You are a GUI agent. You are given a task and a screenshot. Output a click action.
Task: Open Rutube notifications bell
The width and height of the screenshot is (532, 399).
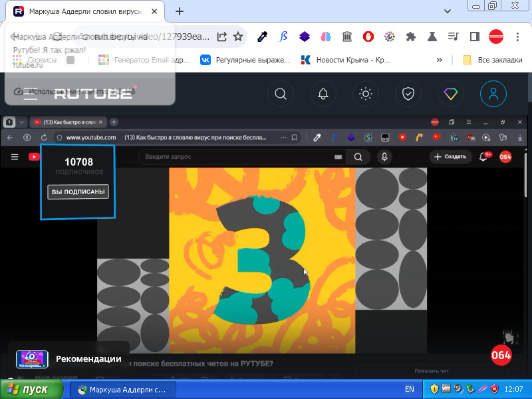point(323,94)
